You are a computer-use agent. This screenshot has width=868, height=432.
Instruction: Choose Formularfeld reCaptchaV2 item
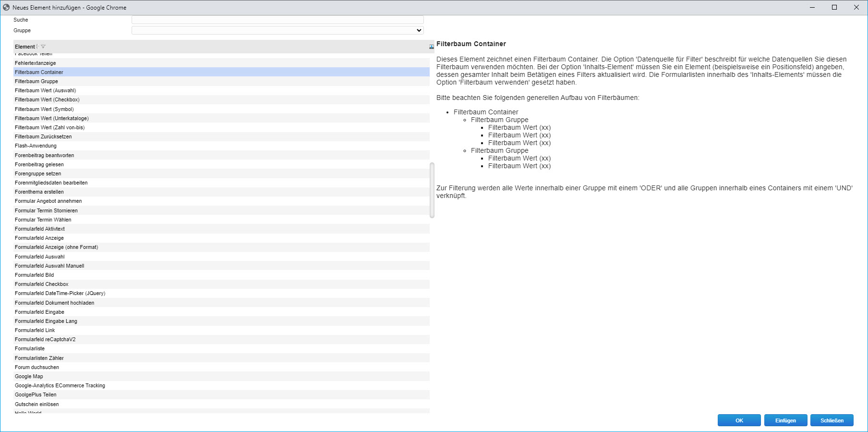point(45,339)
